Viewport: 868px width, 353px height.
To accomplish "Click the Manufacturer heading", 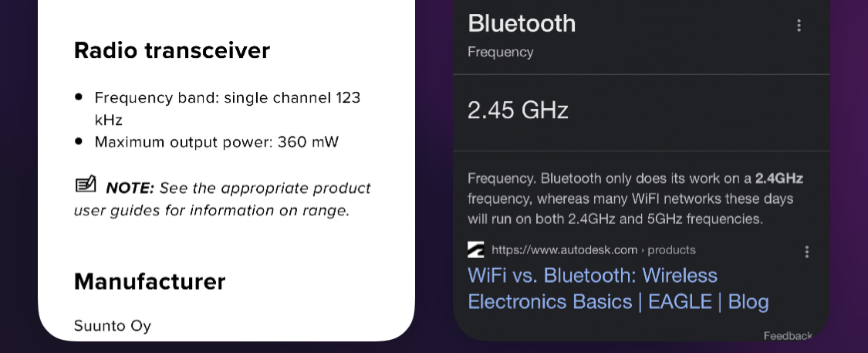I will click(150, 281).
